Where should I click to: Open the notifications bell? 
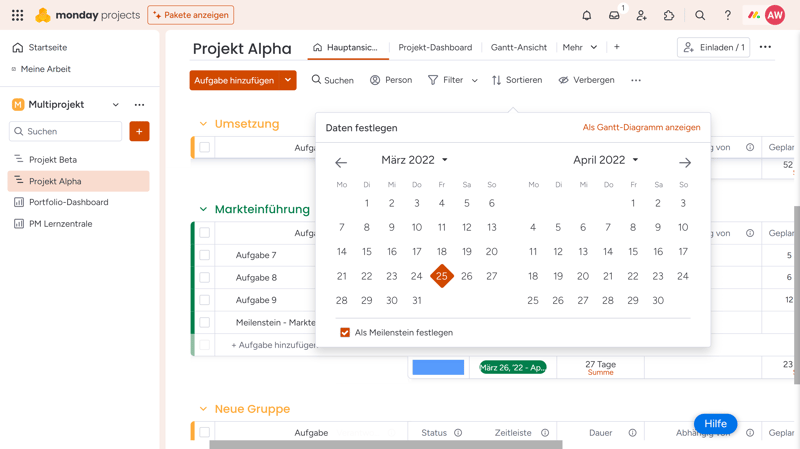coord(587,16)
